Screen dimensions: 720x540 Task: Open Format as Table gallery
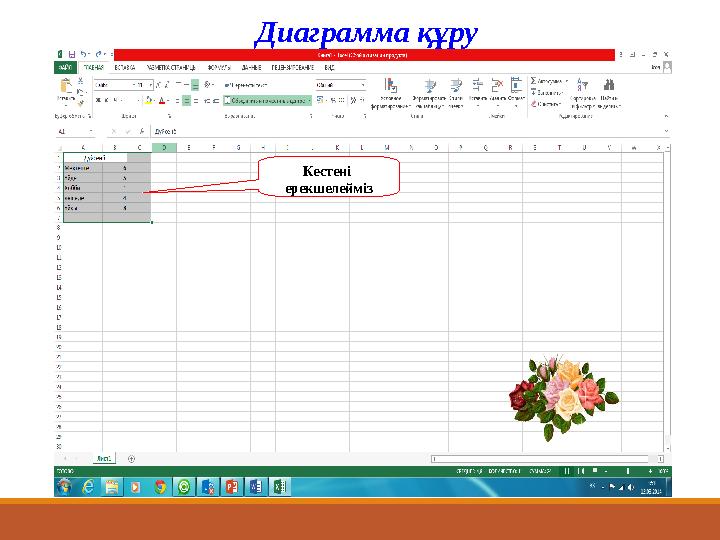click(429, 93)
